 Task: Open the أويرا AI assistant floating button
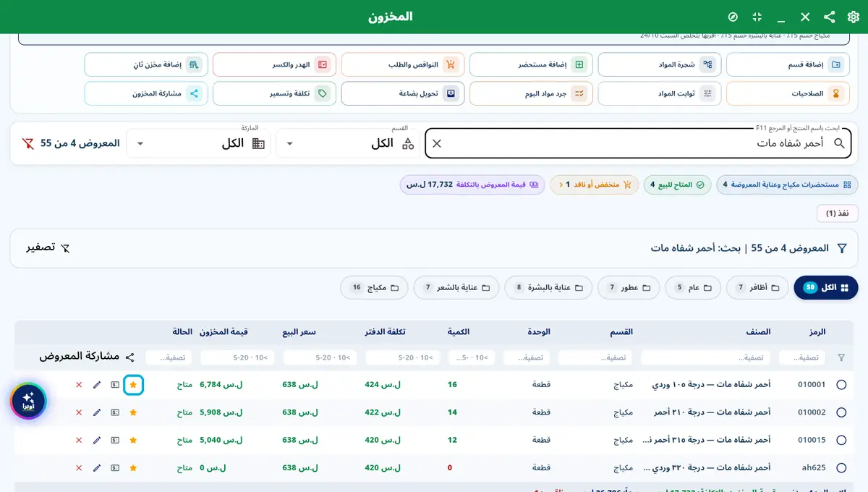[28, 401]
